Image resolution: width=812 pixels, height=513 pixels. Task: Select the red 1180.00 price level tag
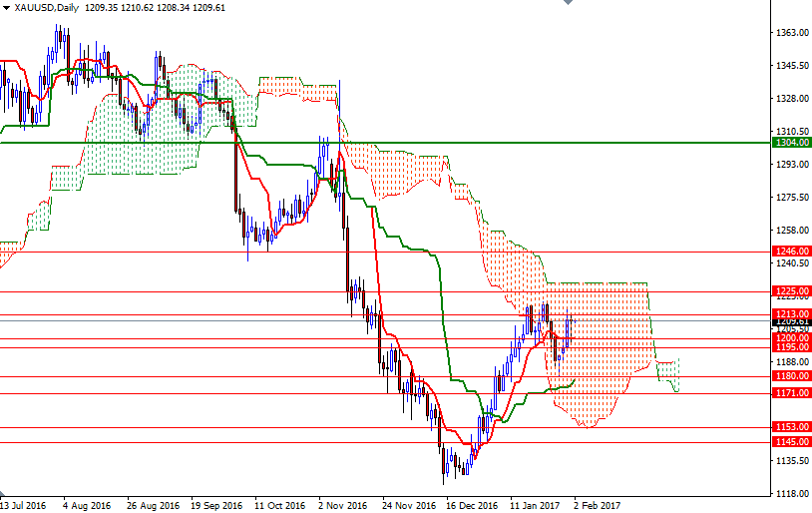793,376
